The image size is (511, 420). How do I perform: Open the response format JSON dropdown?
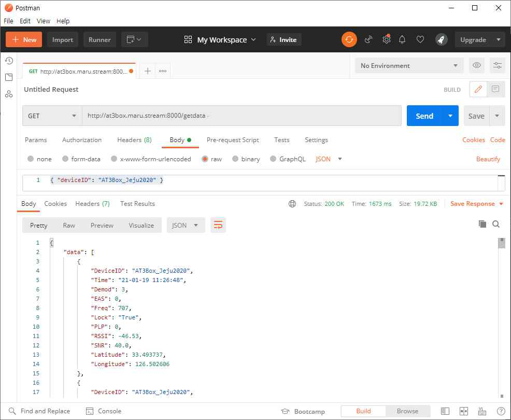click(x=186, y=226)
